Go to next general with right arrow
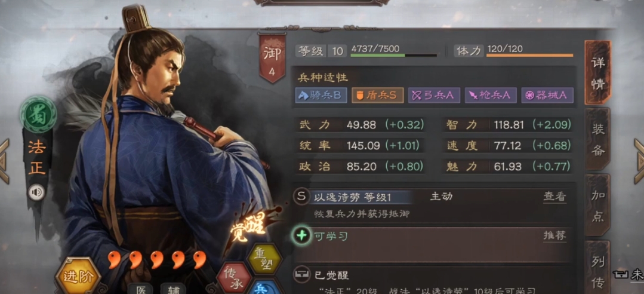Image resolution: width=644 pixels, height=294 pixels. click(639, 161)
